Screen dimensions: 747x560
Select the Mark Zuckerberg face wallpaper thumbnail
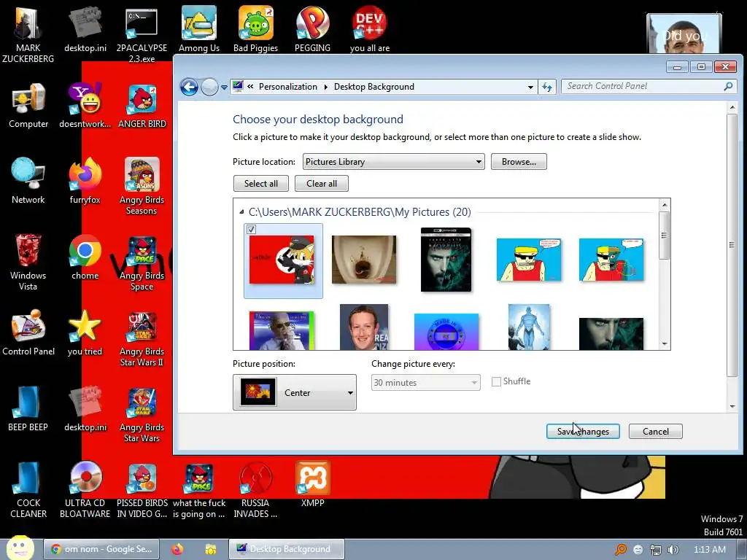(364, 327)
